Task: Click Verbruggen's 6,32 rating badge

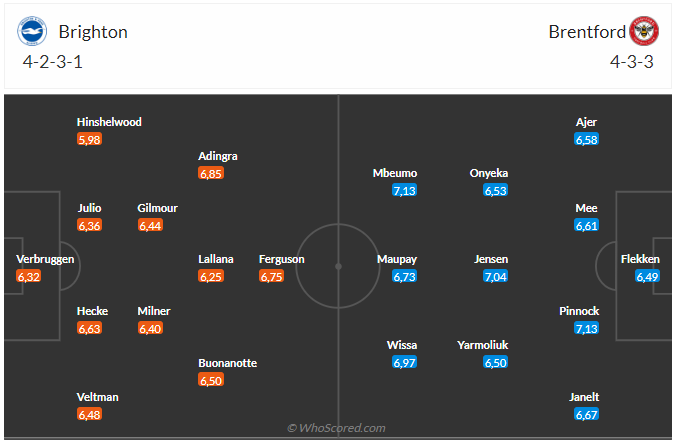Action: pyautogui.click(x=29, y=277)
